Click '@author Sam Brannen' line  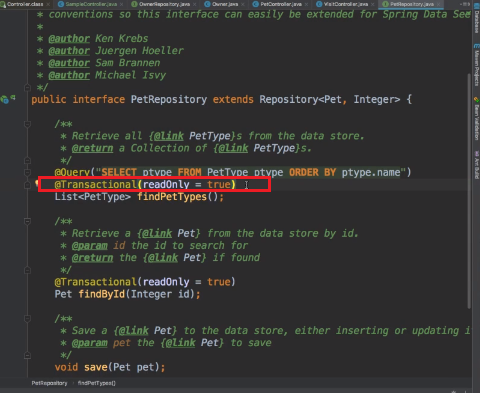tap(104, 63)
